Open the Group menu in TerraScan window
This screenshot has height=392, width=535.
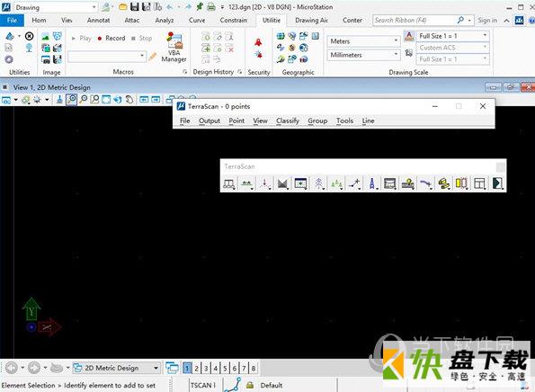pyautogui.click(x=317, y=120)
